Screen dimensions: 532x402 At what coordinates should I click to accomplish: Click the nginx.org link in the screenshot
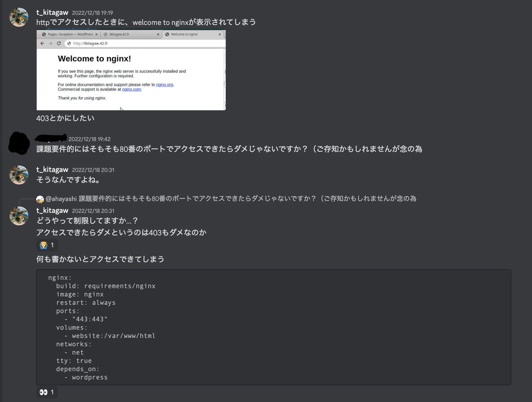click(164, 85)
